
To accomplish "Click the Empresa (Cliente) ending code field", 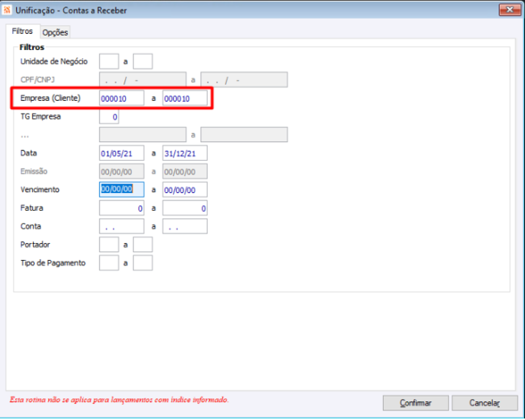I will [185, 98].
